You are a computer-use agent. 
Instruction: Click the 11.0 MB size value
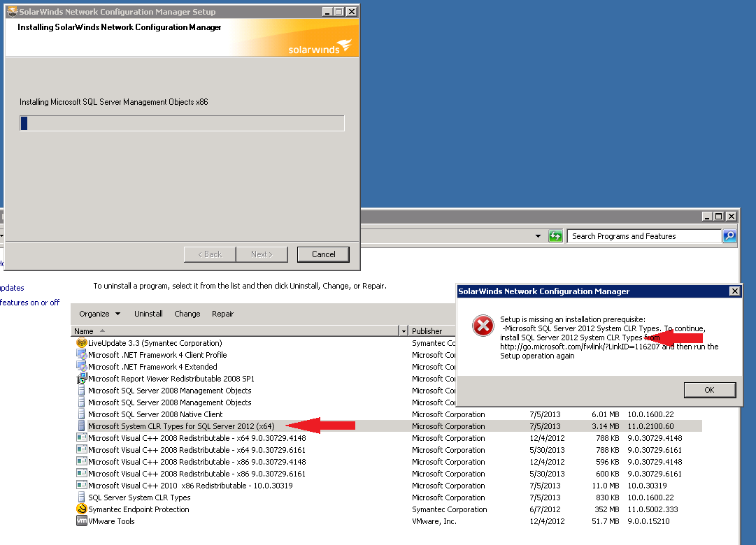[605, 485]
